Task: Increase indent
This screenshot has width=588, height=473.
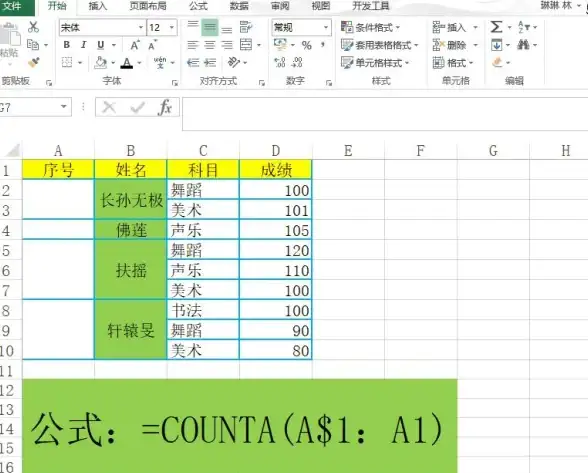Action: point(210,62)
